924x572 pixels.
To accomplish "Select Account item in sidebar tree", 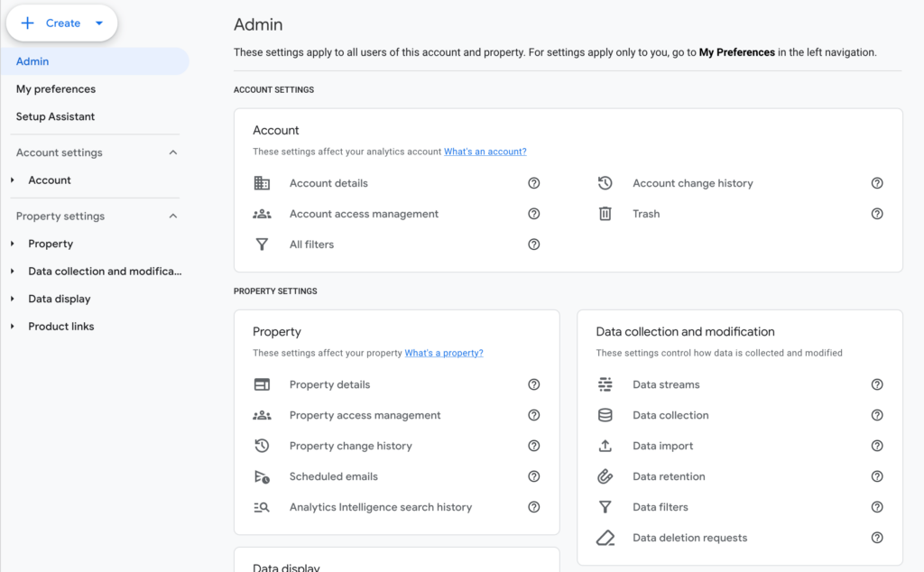I will coord(50,180).
